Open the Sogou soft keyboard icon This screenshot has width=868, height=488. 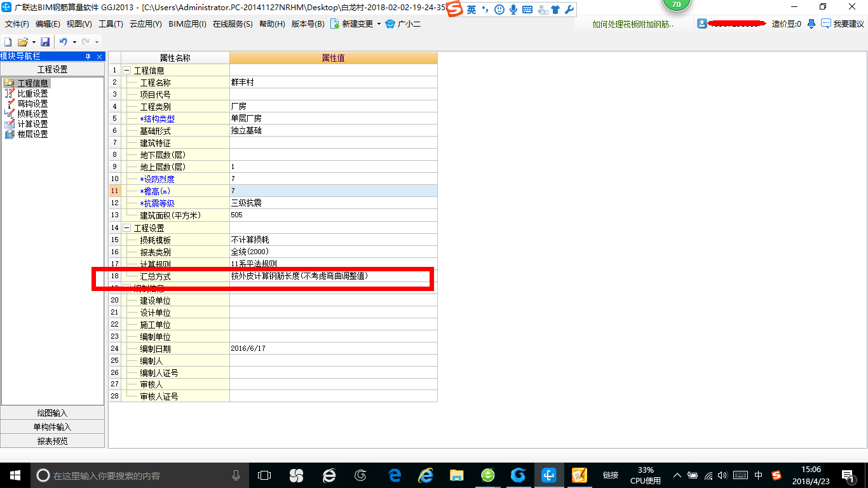527,10
